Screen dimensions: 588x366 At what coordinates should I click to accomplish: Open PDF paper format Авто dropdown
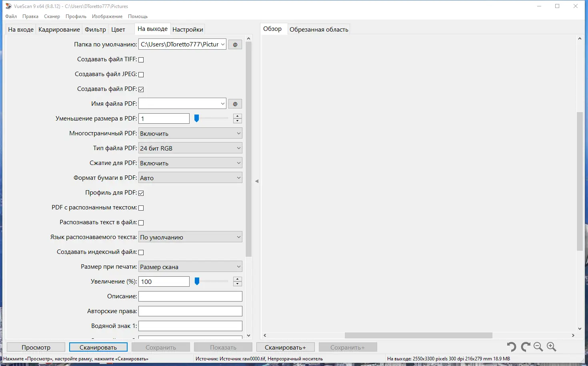click(x=190, y=178)
